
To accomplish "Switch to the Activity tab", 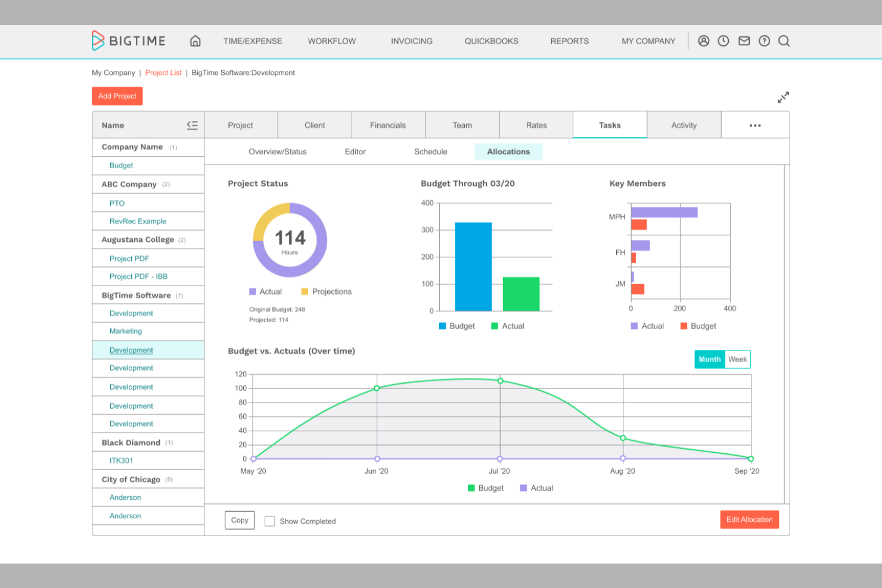I will [684, 125].
